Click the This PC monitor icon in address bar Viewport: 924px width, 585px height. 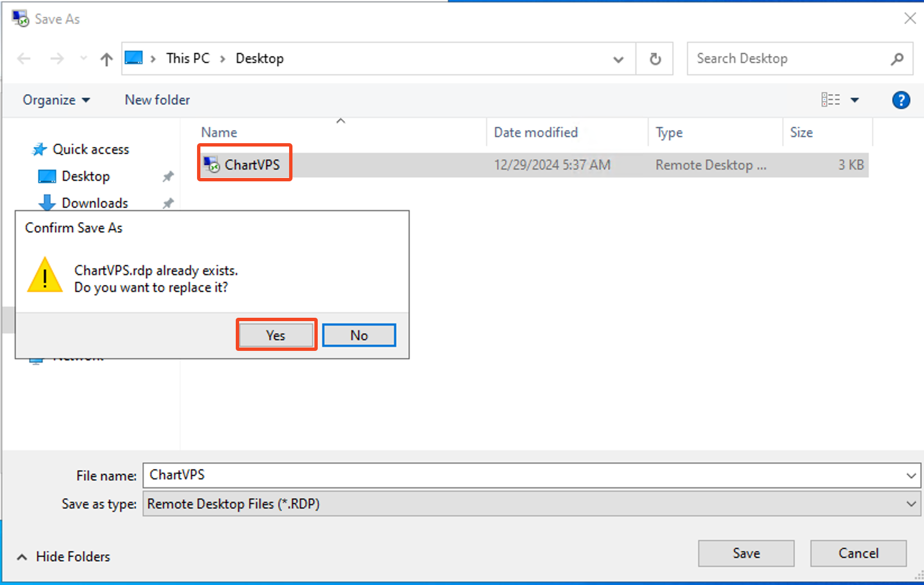click(134, 58)
